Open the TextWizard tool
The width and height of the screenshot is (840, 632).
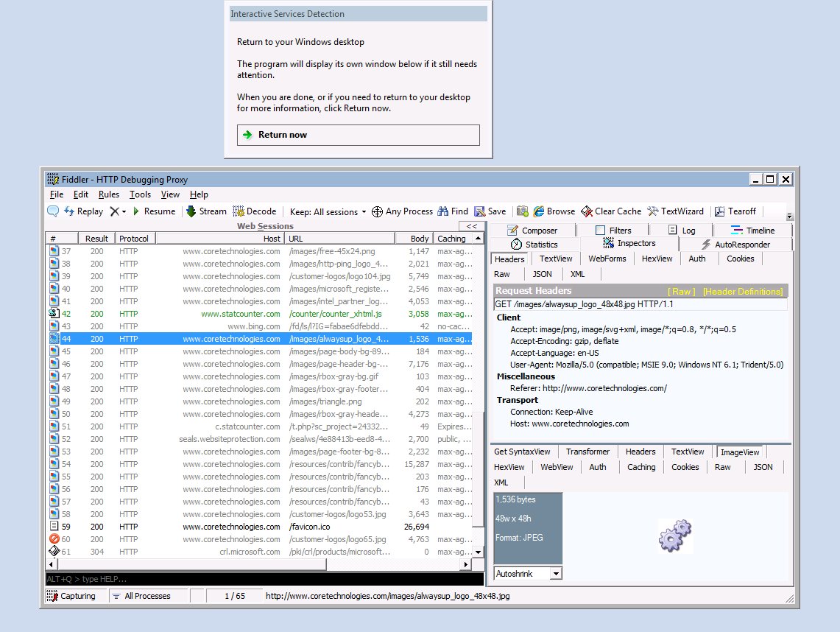tap(676, 211)
